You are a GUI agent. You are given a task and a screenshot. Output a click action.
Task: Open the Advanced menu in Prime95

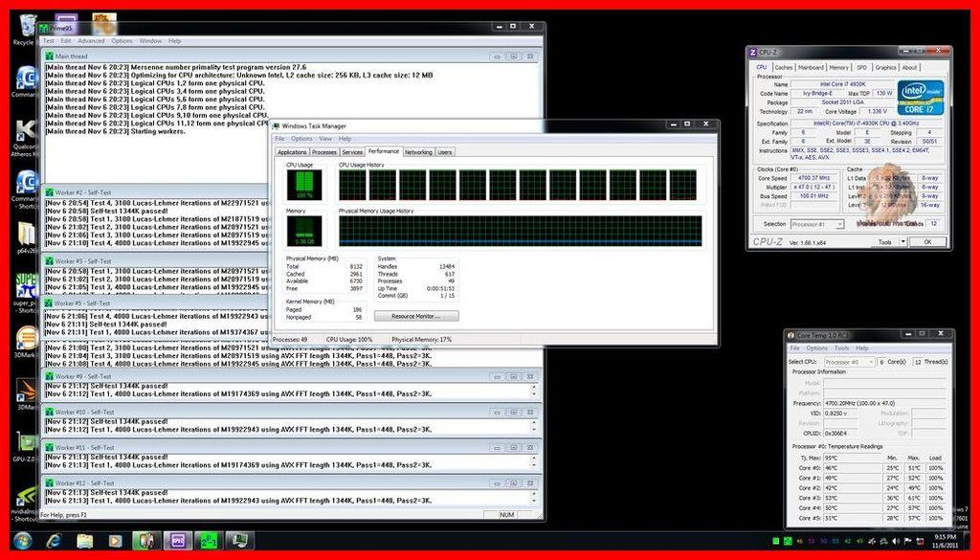pyautogui.click(x=91, y=40)
